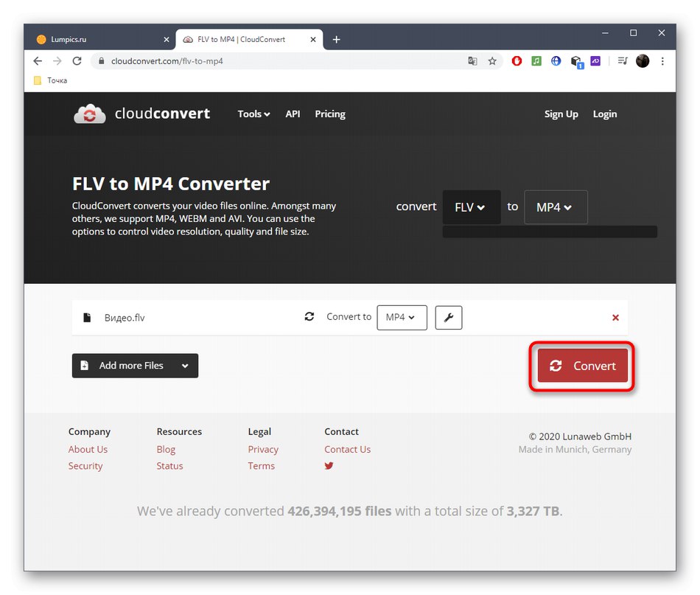Click Login in the header

(x=605, y=114)
